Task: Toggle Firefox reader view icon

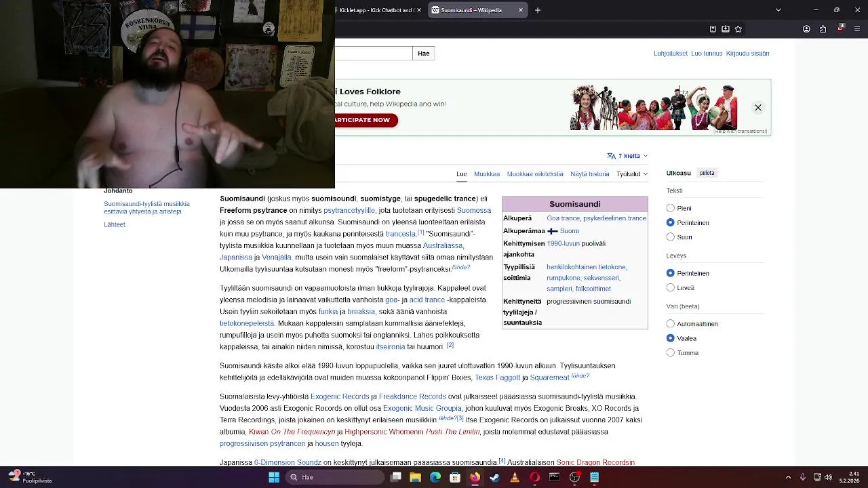Action: (713, 29)
